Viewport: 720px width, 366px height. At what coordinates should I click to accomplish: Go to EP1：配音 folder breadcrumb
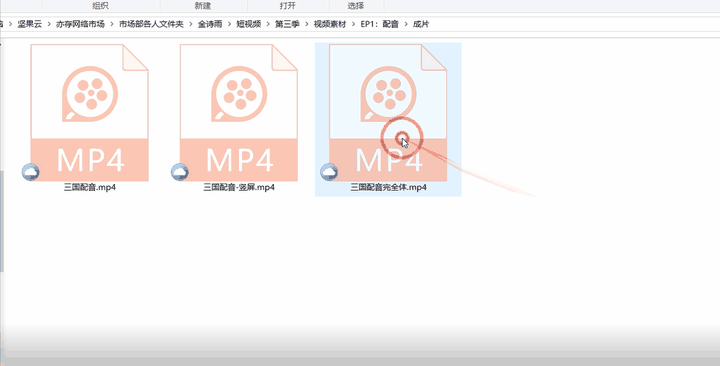click(379, 24)
